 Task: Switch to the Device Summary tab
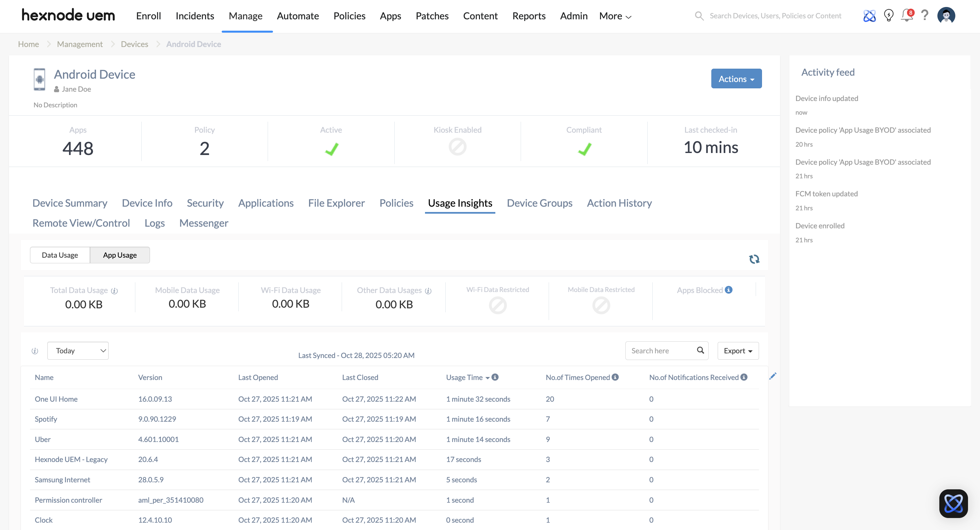coord(70,203)
